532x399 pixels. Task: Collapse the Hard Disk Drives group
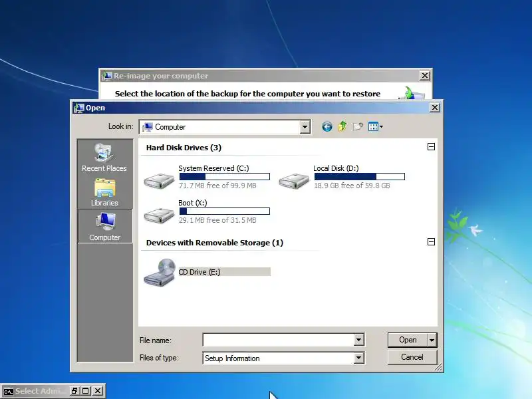[x=431, y=147]
